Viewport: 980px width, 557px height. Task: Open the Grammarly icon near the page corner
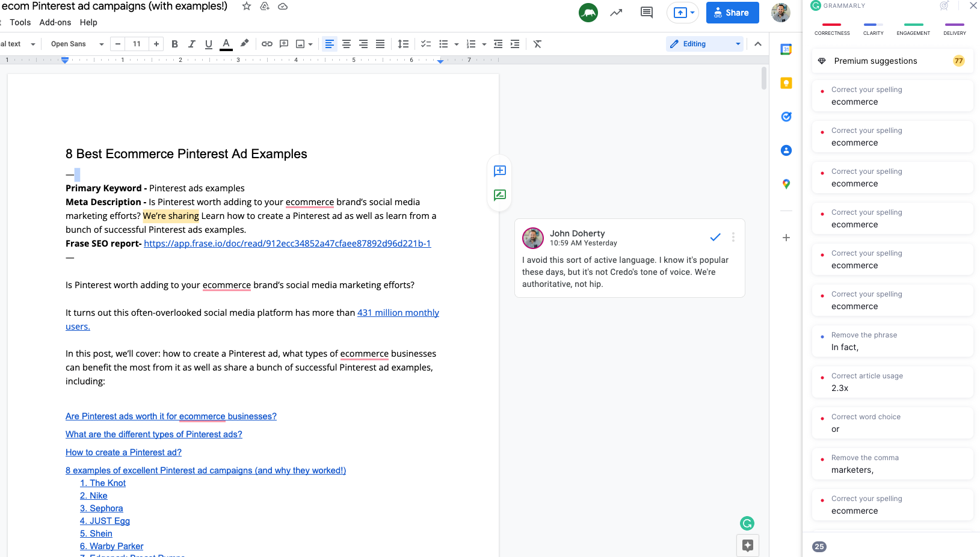[747, 523]
